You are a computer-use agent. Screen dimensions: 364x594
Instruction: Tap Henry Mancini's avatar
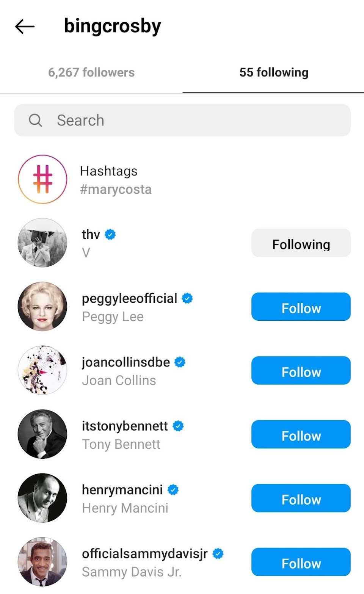click(x=42, y=498)
